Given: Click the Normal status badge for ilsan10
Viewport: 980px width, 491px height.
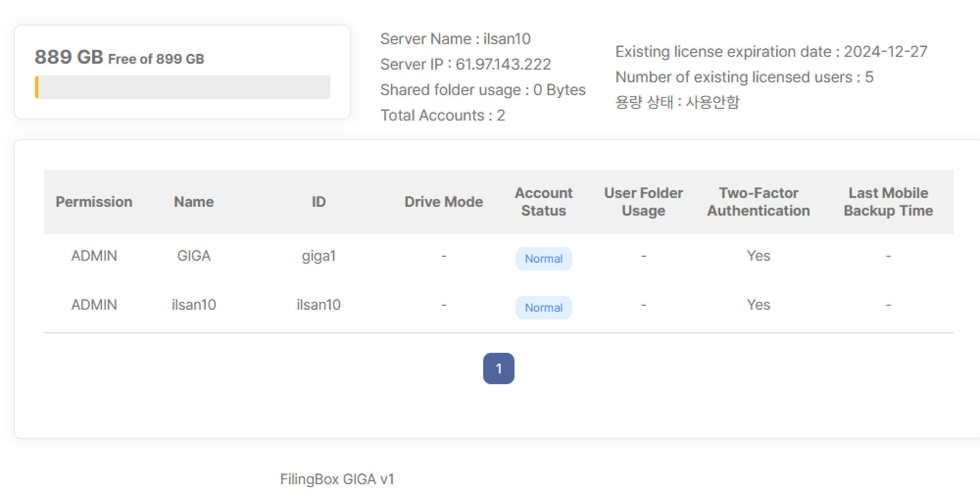Looking at the screenshot, I should [543, 308].
